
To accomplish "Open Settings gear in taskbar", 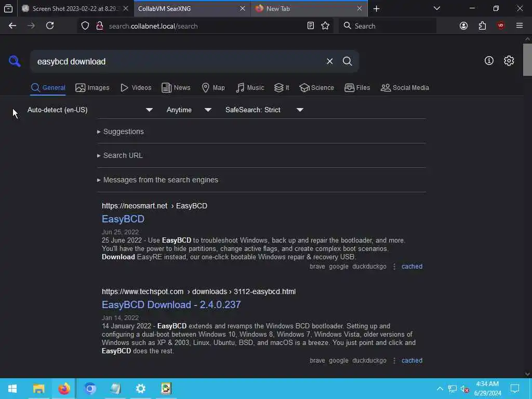I will tap(140, 389).
